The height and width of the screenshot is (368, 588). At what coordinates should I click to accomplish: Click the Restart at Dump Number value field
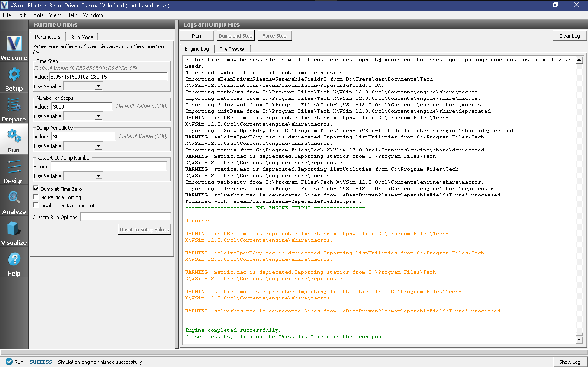point(109,167)
